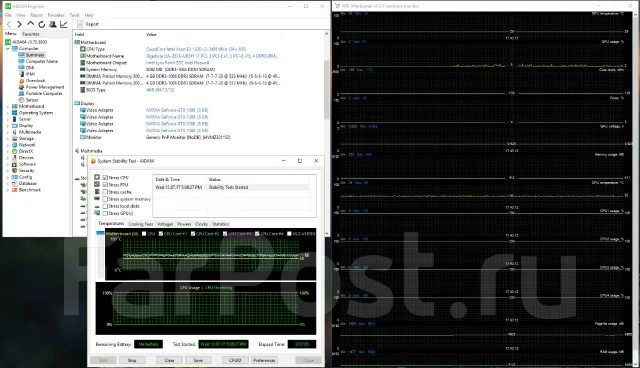
Task: Open the Tools menu in AIDA64
Action: [x=74, y=15]
